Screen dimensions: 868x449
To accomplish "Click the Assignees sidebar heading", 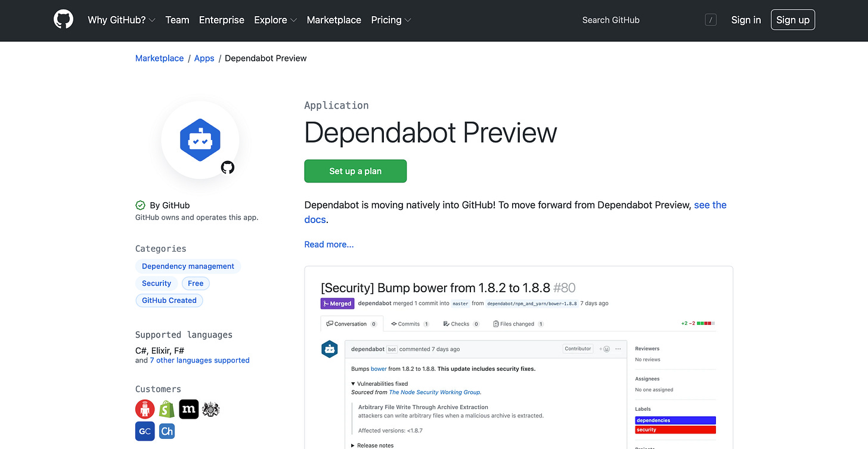I will 647,379.
